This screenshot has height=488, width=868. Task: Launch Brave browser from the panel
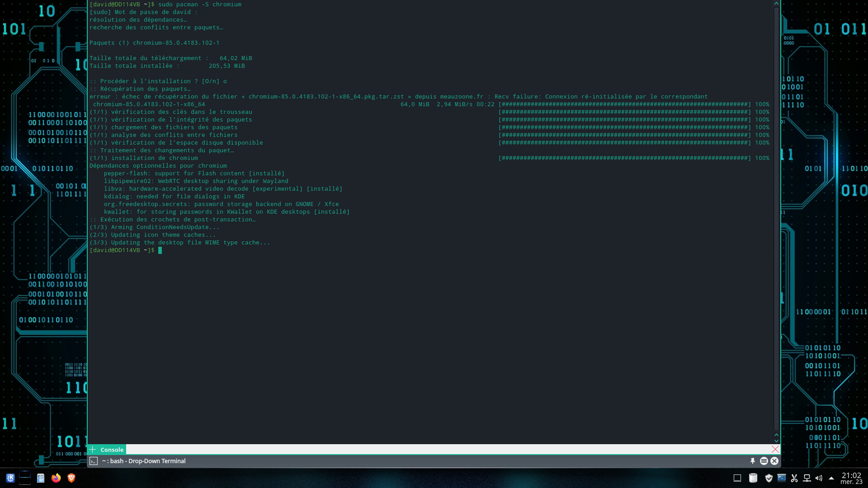tap(71, 478)
